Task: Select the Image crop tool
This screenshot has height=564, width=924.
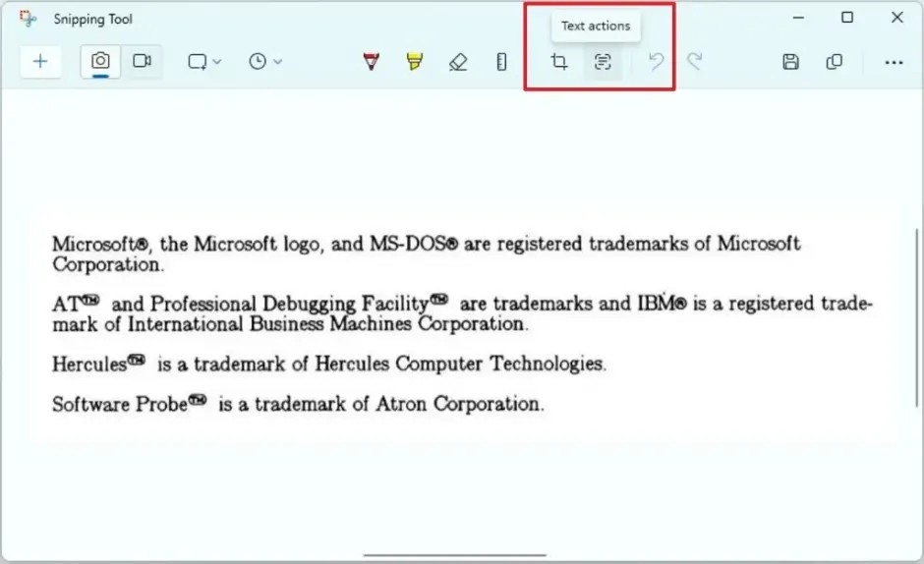Action: pos(559,62)
